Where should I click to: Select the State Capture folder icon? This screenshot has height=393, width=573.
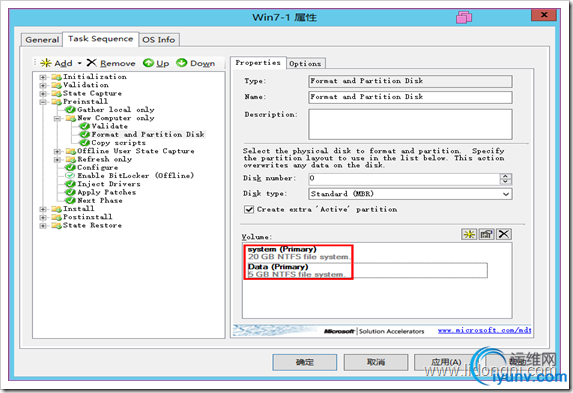click(x=56, y=94)
